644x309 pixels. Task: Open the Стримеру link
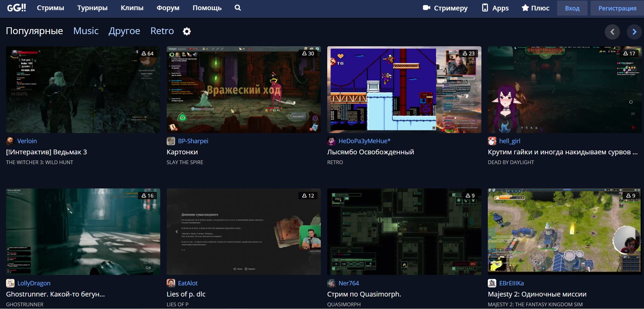(x=445, y=8)
